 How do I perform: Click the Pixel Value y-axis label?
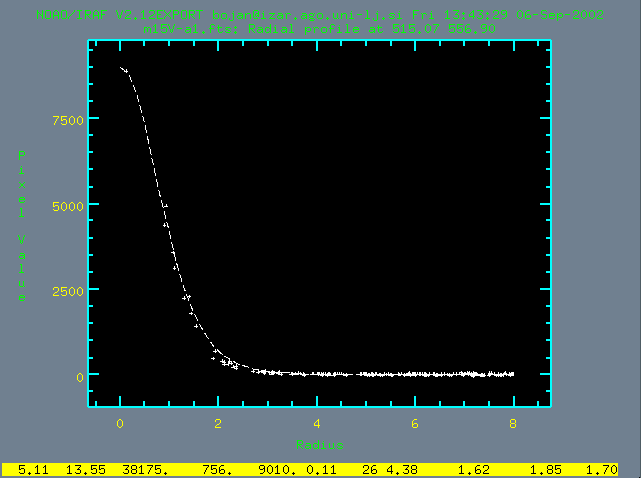coord(22,226)
